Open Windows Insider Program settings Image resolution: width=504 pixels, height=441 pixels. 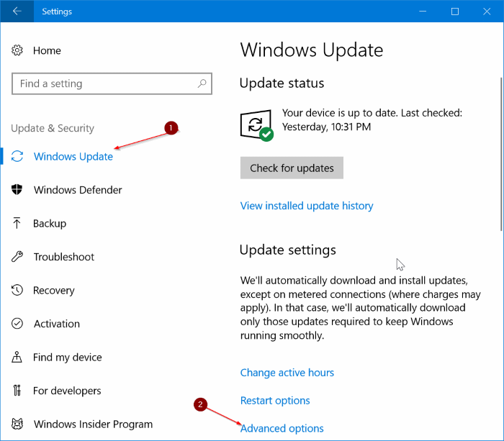pos(93,424)
